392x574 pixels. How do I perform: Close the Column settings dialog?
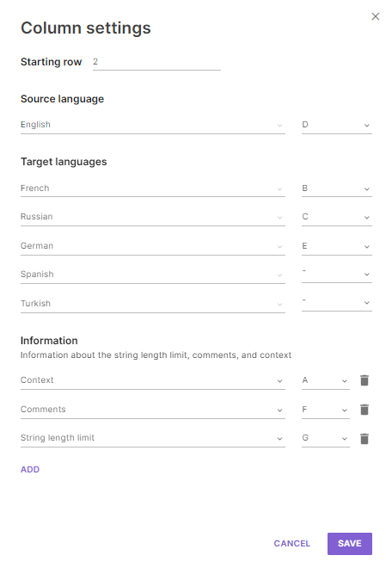click(375, 16)
